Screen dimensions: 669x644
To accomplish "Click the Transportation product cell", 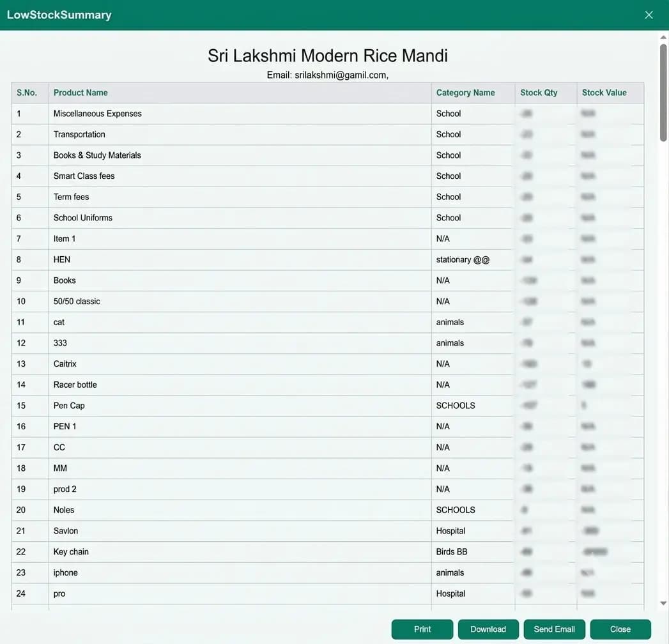I will pyautogui.click(x=240, y=134).
